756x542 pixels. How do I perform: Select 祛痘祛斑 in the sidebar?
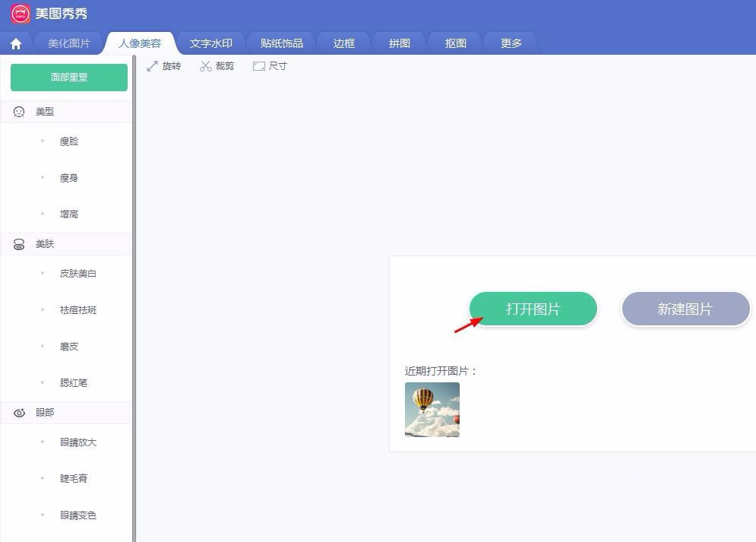click(78, 310)
